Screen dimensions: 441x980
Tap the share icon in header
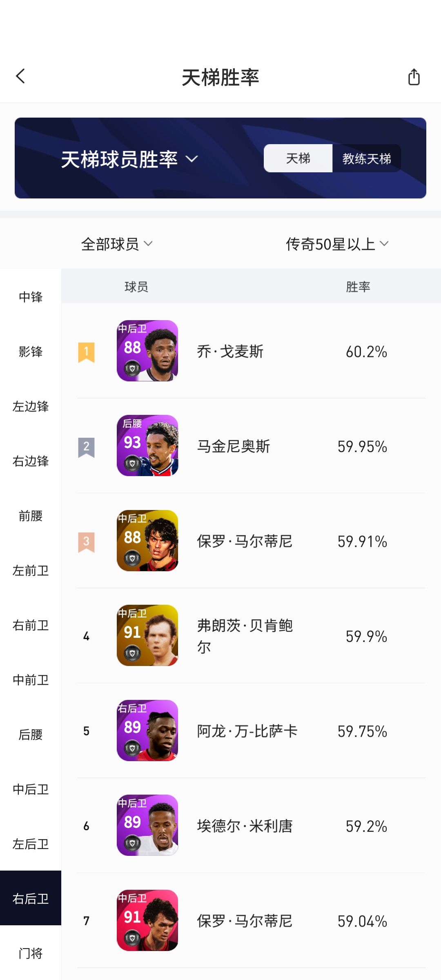(x=414, y=77)
